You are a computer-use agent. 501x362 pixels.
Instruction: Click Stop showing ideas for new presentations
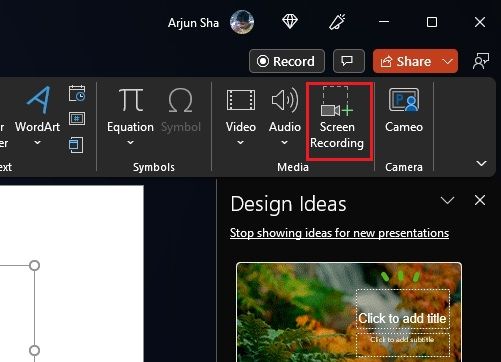(x=339, y=233)
